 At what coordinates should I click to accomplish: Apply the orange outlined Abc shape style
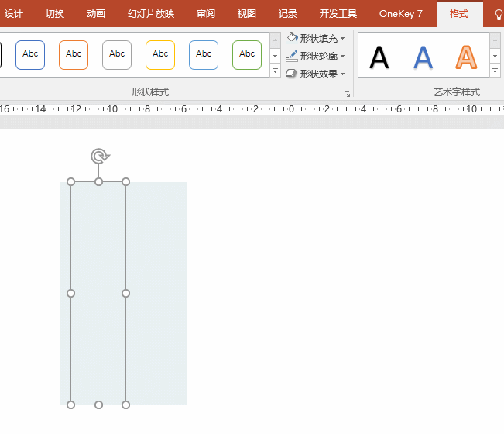point(74,54)
